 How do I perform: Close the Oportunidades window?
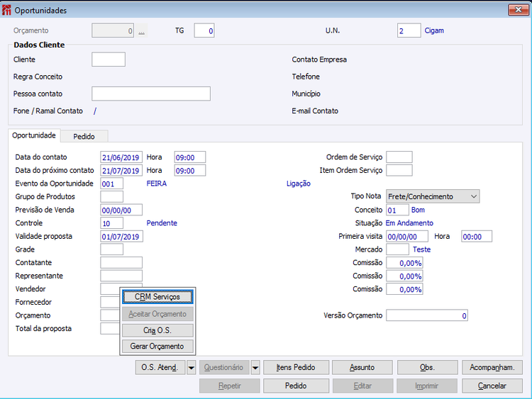click(x=518, y=10)
